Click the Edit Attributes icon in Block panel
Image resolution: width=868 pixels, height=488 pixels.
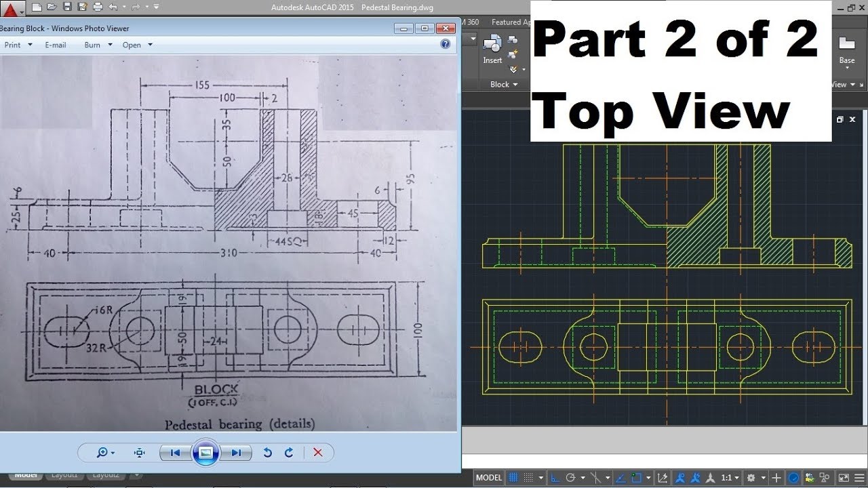click(513, 68)
